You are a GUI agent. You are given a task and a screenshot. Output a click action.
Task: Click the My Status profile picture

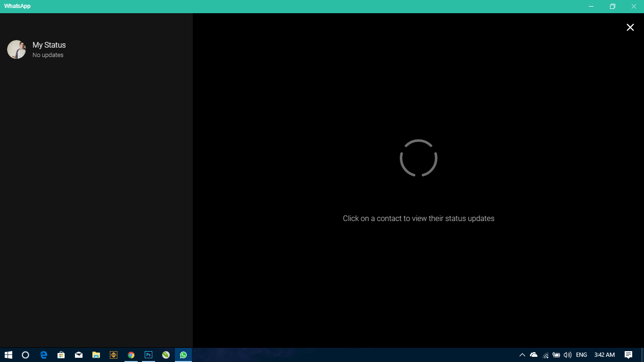pyautogui.click(x=17, y=49)
